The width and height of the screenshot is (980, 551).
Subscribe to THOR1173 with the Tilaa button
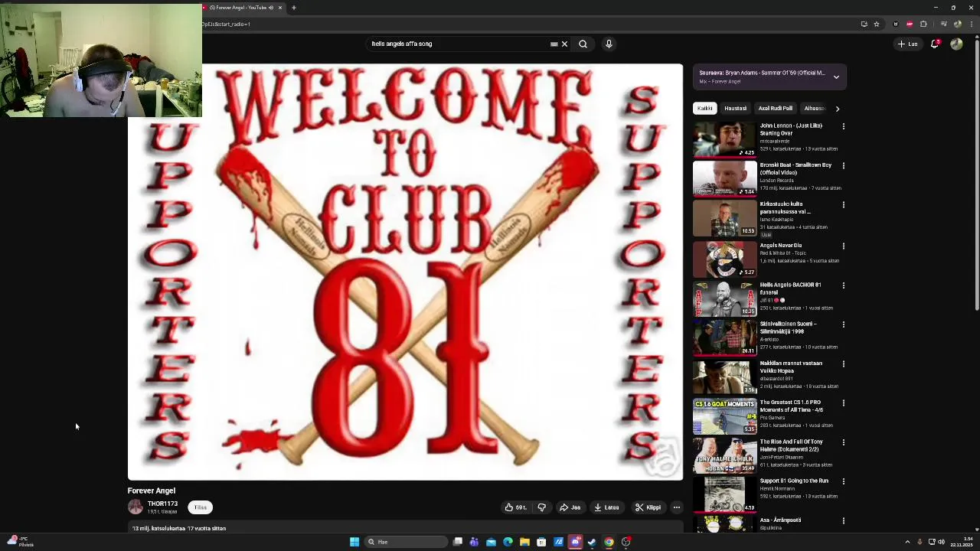point(200,507)
